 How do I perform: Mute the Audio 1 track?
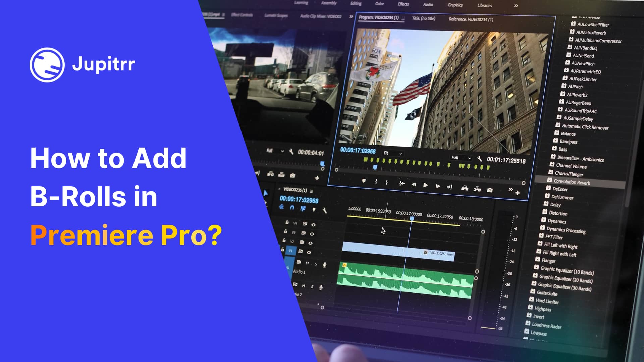point(307,263)
